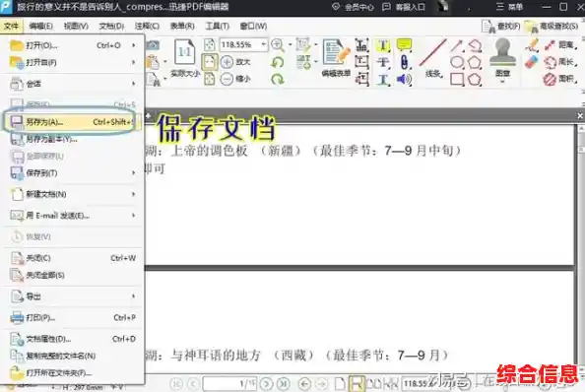Open the Form (表单) menu
585x392 pixels.
(182, 27)
